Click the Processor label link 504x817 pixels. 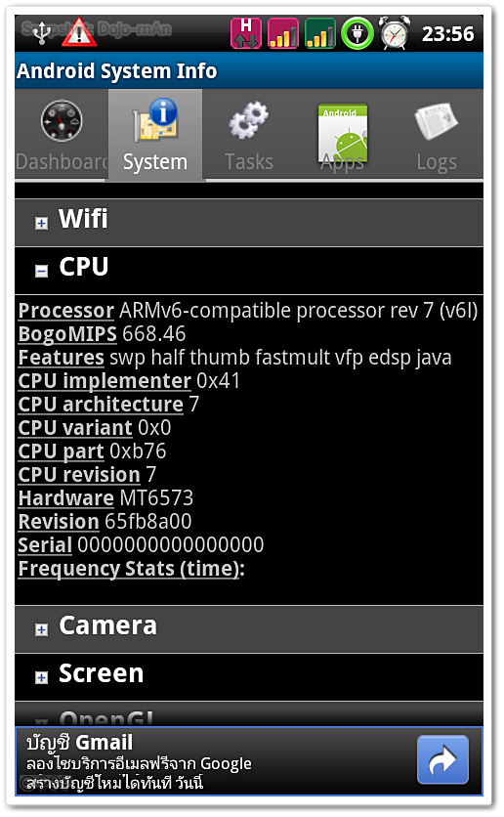[66, 311]
